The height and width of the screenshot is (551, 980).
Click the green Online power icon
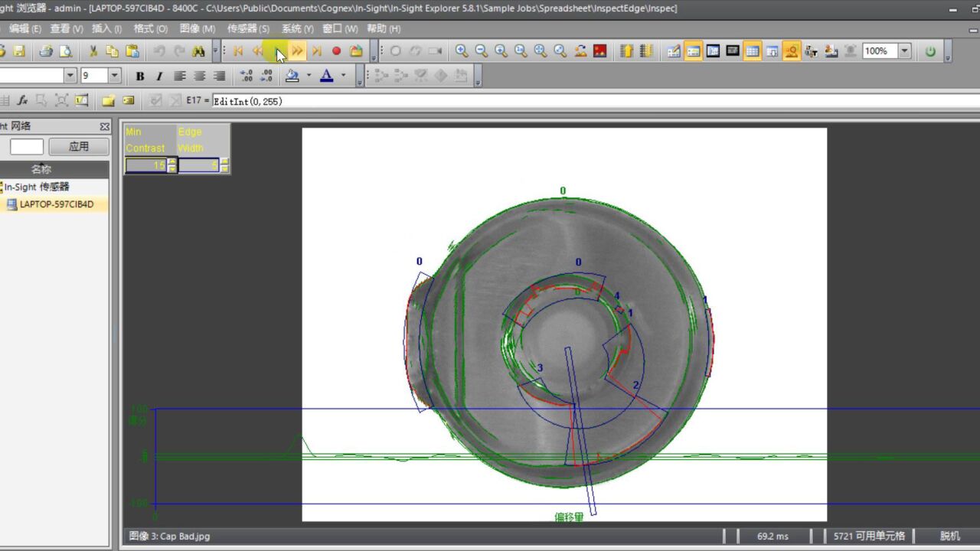930,51
